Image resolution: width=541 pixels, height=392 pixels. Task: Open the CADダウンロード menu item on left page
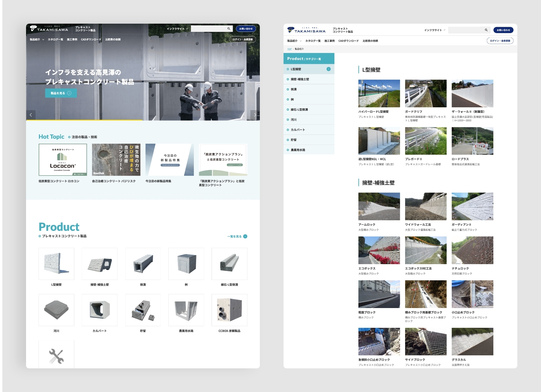pos(91,40)
